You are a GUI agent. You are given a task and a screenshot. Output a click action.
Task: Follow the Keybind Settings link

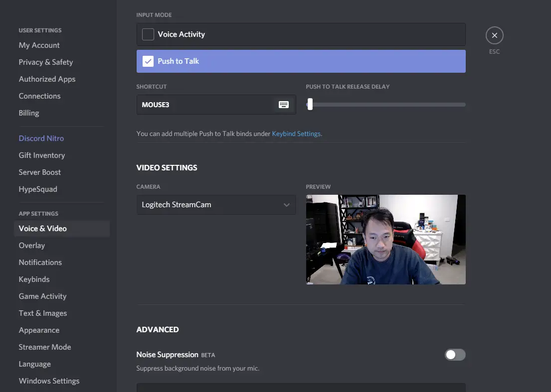click(296, 133)
